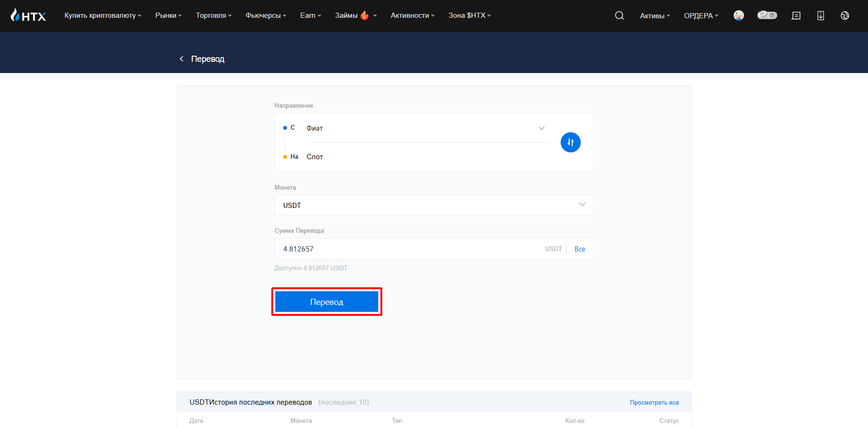Open the Активности menu

click(413, 15)
